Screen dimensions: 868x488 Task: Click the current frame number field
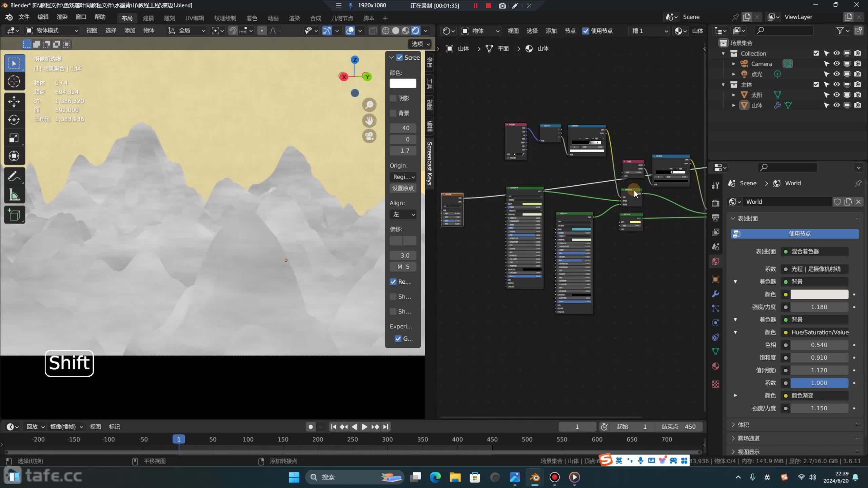coord(577,427)
